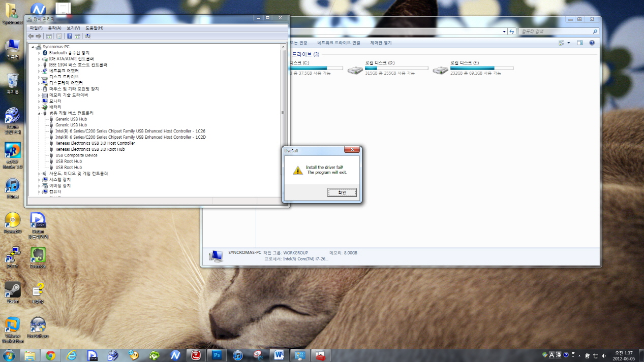Collapse the USB controllers category
This screenshot has height=362, width=644.
tap(39, 113)
